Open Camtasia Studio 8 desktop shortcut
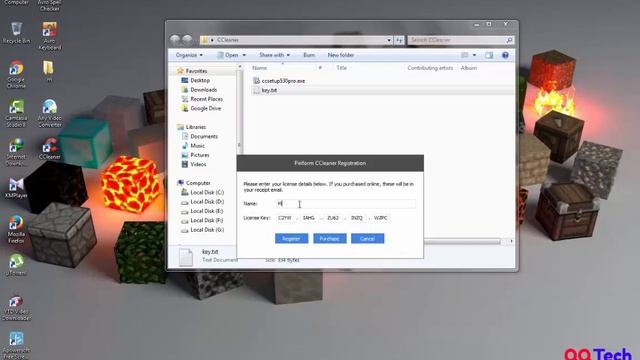Viewport: 640px width, 360px height. (16, 113)
